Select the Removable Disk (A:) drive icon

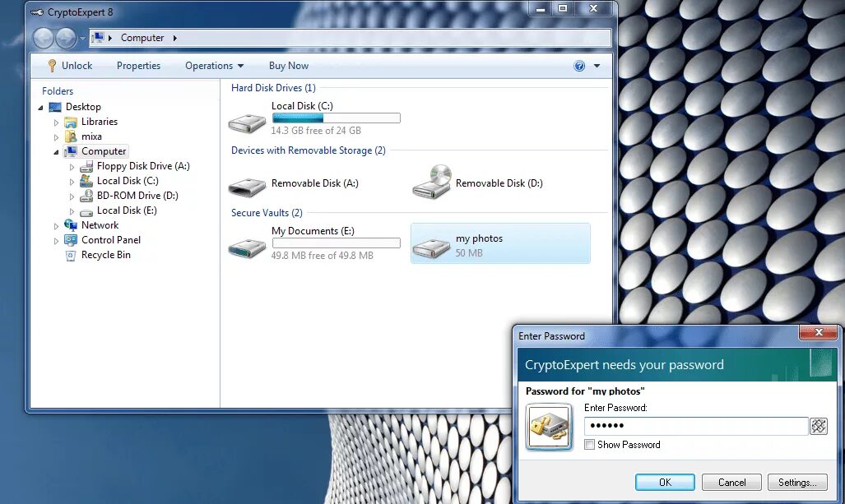coord(247,187)
